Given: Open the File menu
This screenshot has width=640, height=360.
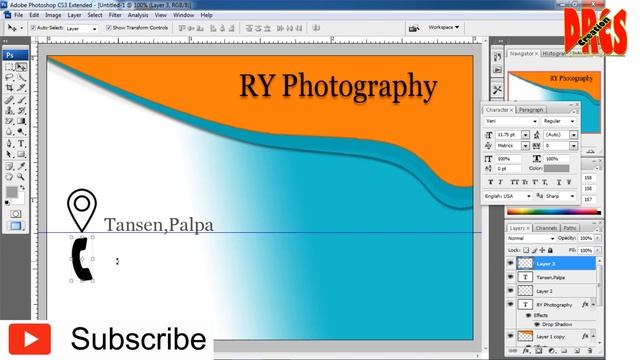Looking at the screenshot, I should pos(19,15).
